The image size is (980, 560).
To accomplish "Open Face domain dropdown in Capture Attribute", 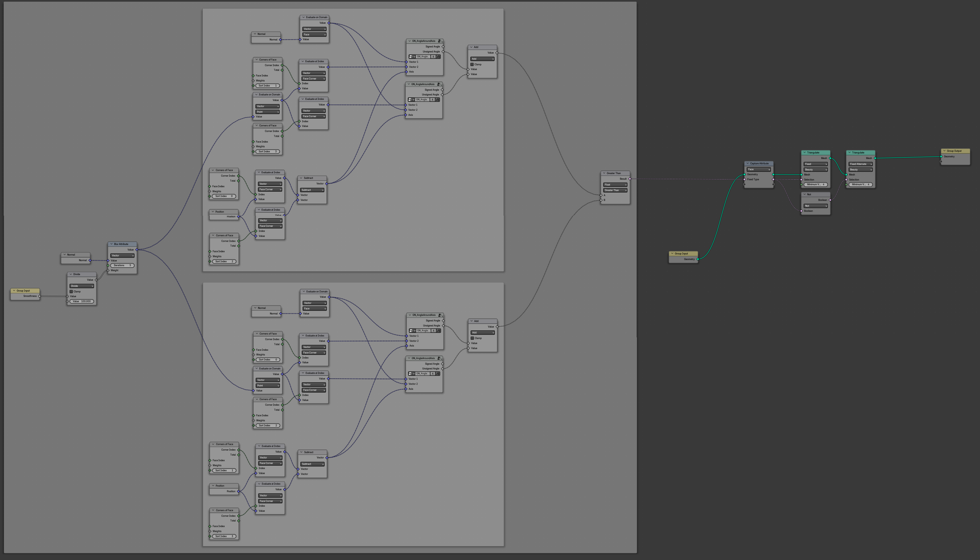I will pyautogui.click(x=758, y=169).
